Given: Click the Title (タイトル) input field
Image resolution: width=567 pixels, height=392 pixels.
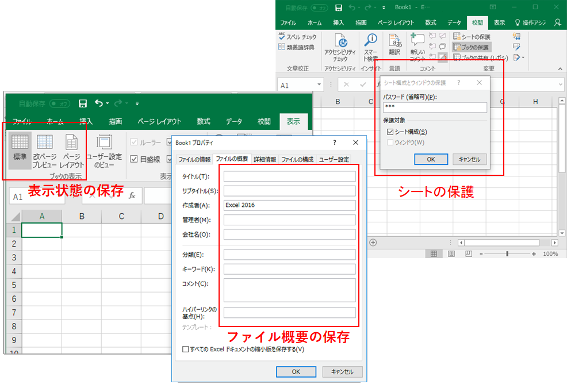Looking at the screenshot, I should click(289, 176).
